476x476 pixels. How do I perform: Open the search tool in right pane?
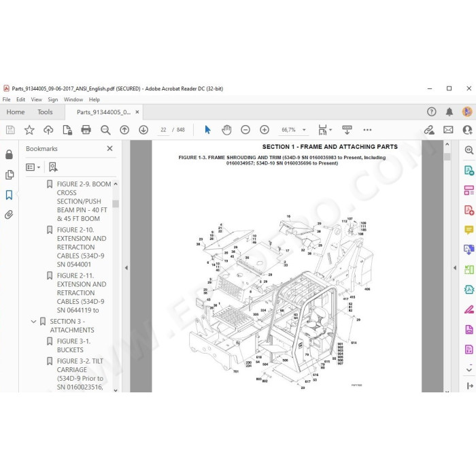click(469, 150)
